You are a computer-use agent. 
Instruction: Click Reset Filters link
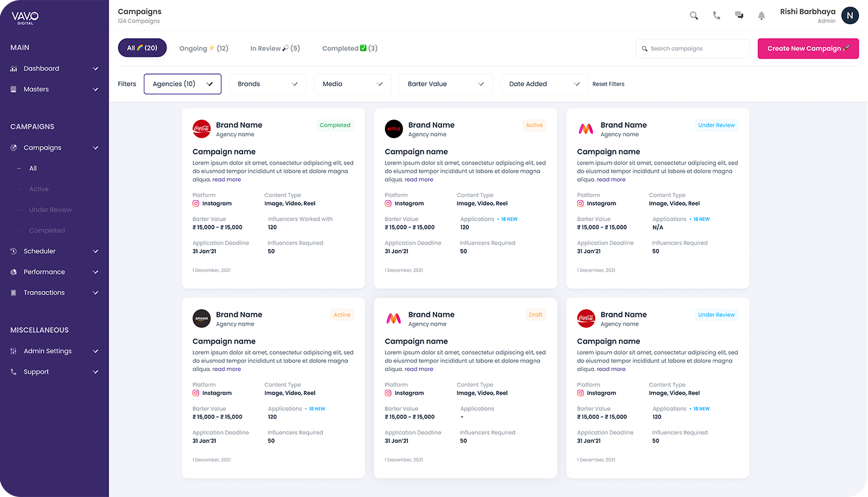[608, 84]
